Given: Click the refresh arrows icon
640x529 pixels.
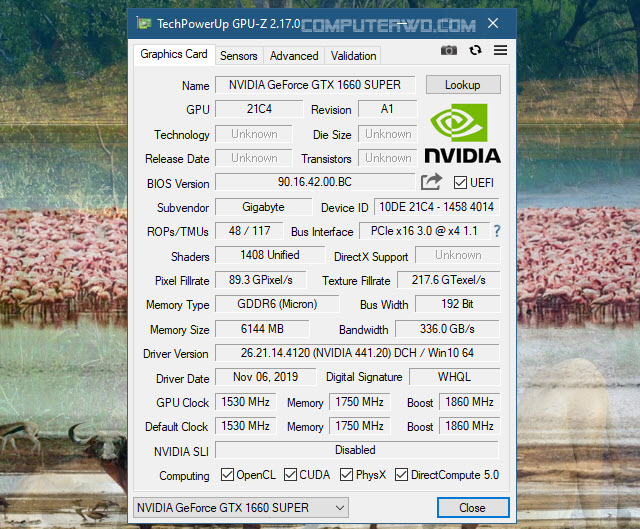Looking at the screenshot, I should coord(475,50).
